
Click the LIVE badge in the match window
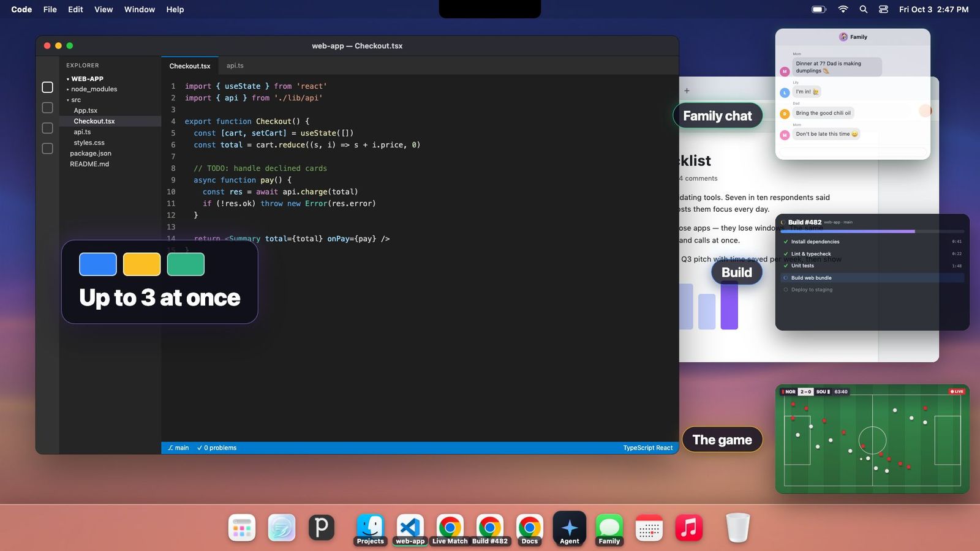click(956, 392)
